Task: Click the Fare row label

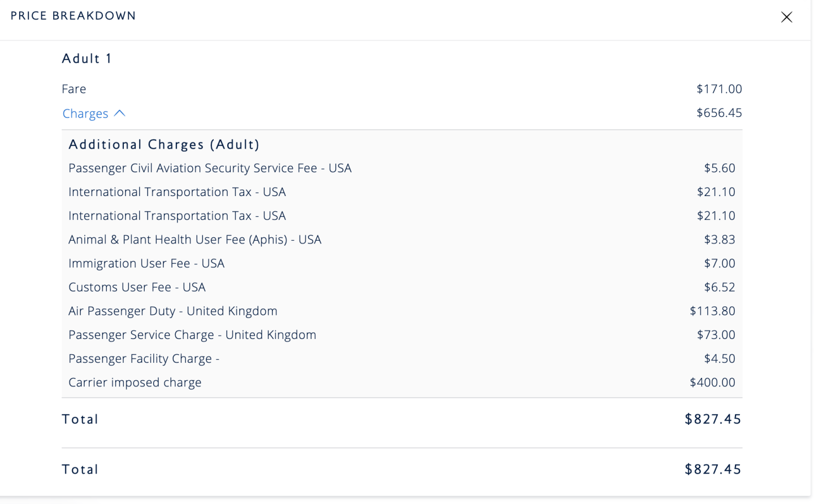Action: (x=74, y=89)
